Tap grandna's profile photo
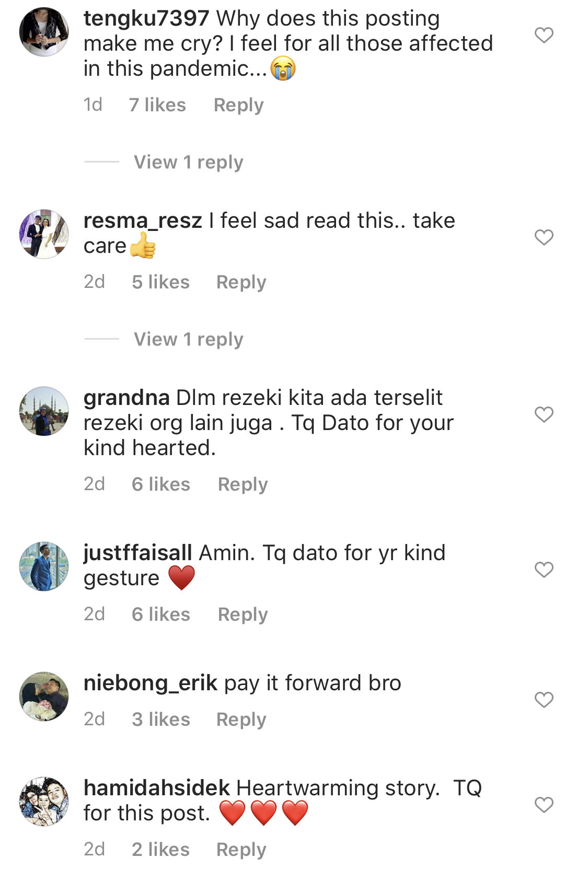This screenshot has width=588, height=881. 44,411
